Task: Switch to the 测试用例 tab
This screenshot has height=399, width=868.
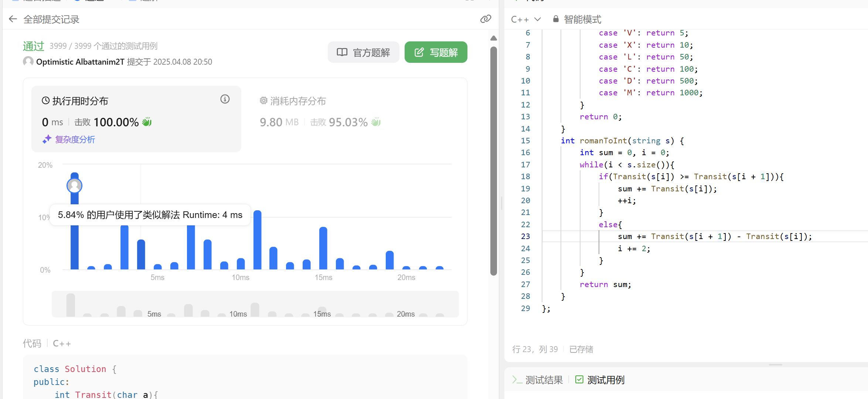Action: coord(605,379)
